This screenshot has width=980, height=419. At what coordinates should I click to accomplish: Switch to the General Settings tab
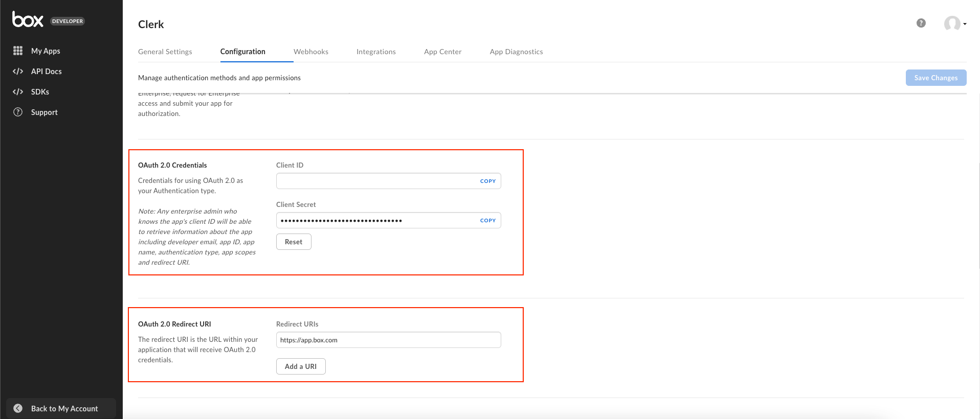165,52
